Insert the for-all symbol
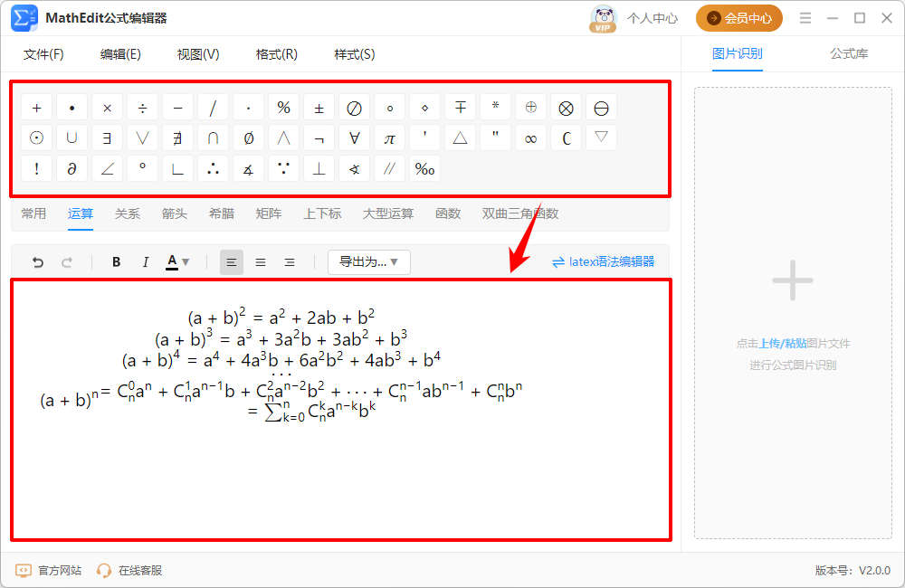The image size is (905, 588). click(355, 138)
